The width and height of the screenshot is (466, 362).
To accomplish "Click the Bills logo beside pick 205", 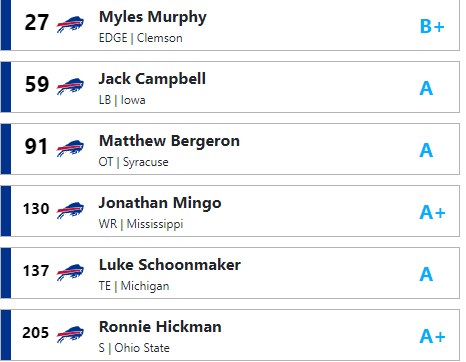I will pos(70,334).
